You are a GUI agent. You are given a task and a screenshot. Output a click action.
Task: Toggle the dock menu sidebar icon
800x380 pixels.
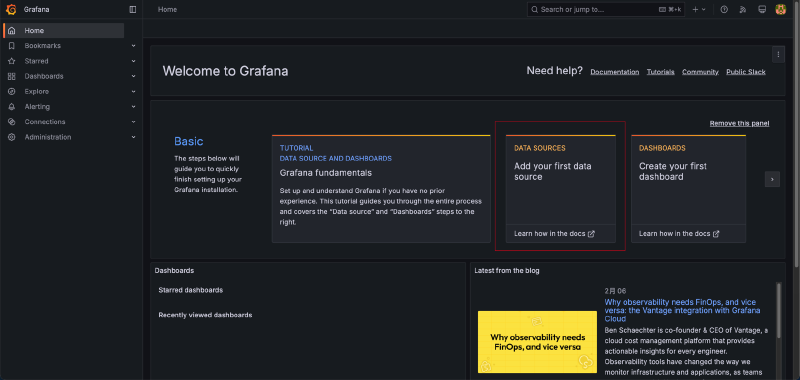133,9
